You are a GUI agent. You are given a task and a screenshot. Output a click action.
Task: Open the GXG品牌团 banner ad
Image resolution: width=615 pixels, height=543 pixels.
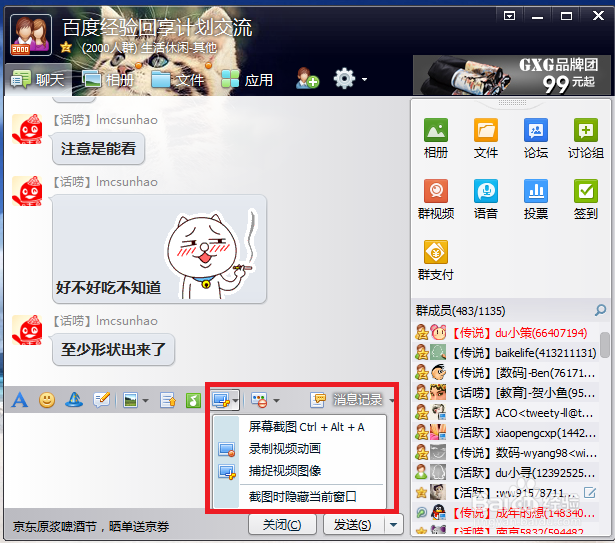click(x=511, y=75)
